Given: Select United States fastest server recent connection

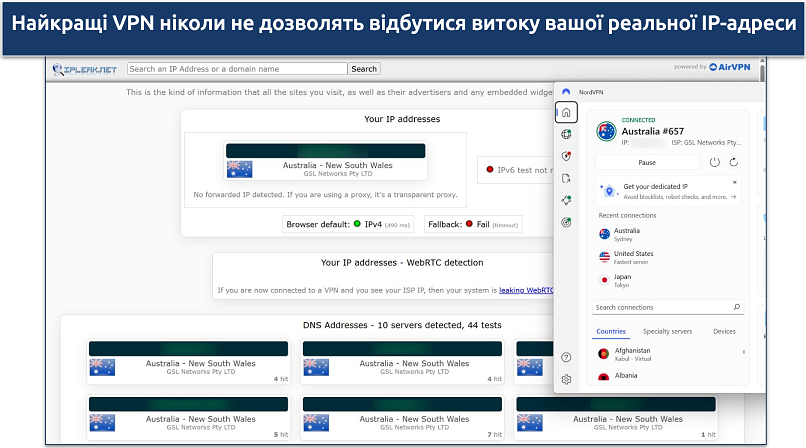Looking at the screenshot, I should [635, 258].
